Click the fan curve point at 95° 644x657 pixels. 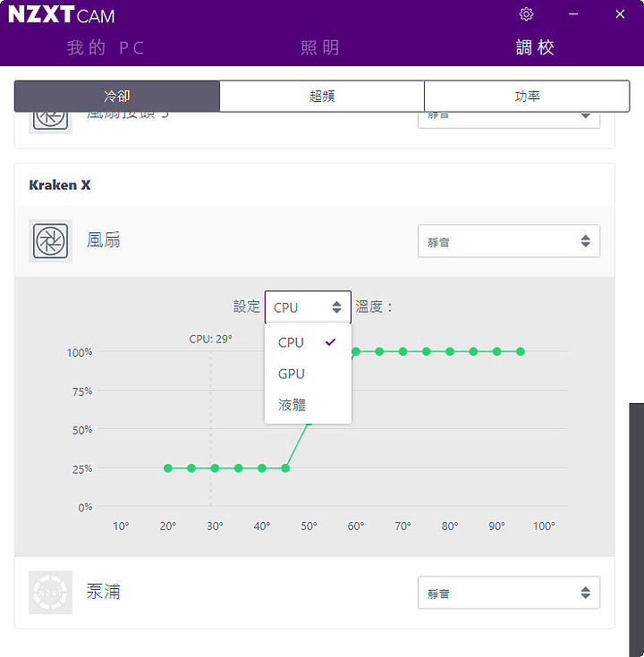coord(520,351)
